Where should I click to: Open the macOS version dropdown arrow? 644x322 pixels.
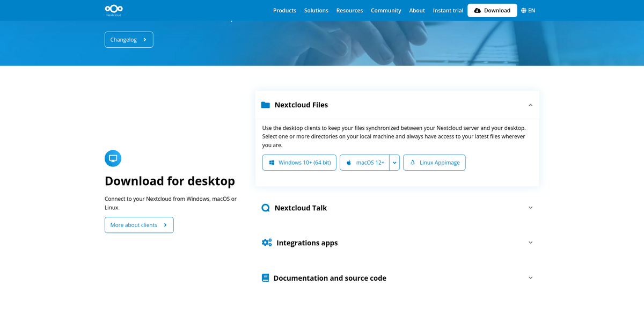click(x=394, y=162)
